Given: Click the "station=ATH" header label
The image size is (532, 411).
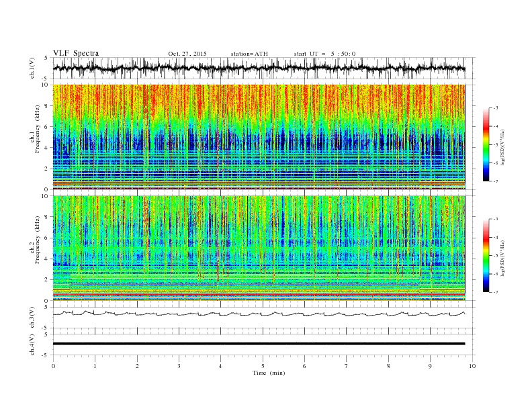Looking at the screenshot, I should coord(249,54).
